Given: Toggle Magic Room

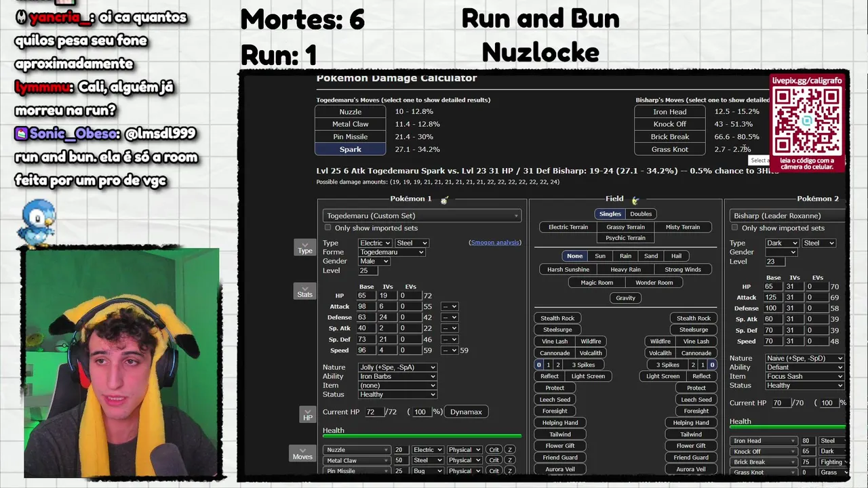Looking at the screenshot, I should 597,283.
